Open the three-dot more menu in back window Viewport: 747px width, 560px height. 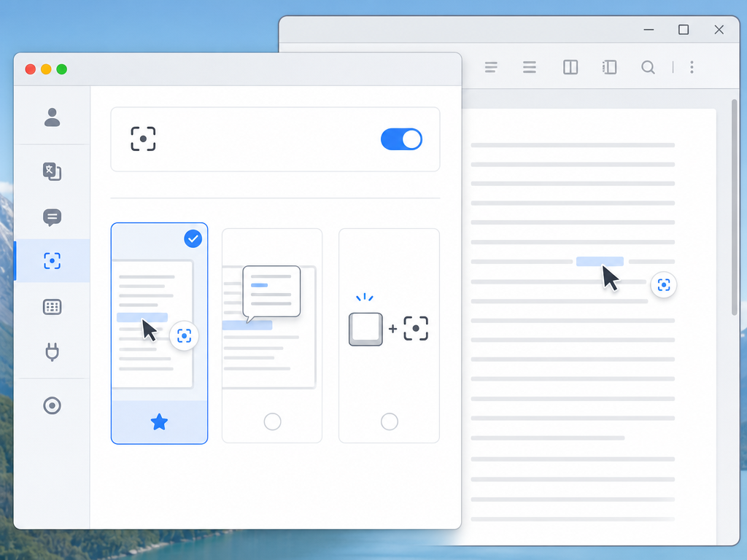692,67
